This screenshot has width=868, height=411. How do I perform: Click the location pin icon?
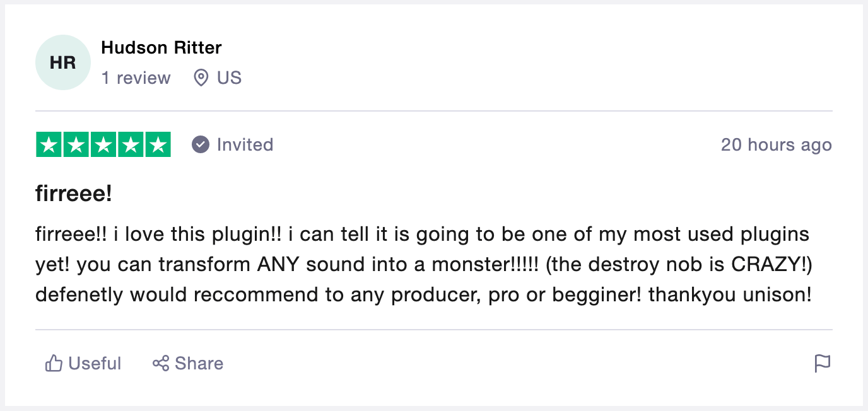(201, 78)
